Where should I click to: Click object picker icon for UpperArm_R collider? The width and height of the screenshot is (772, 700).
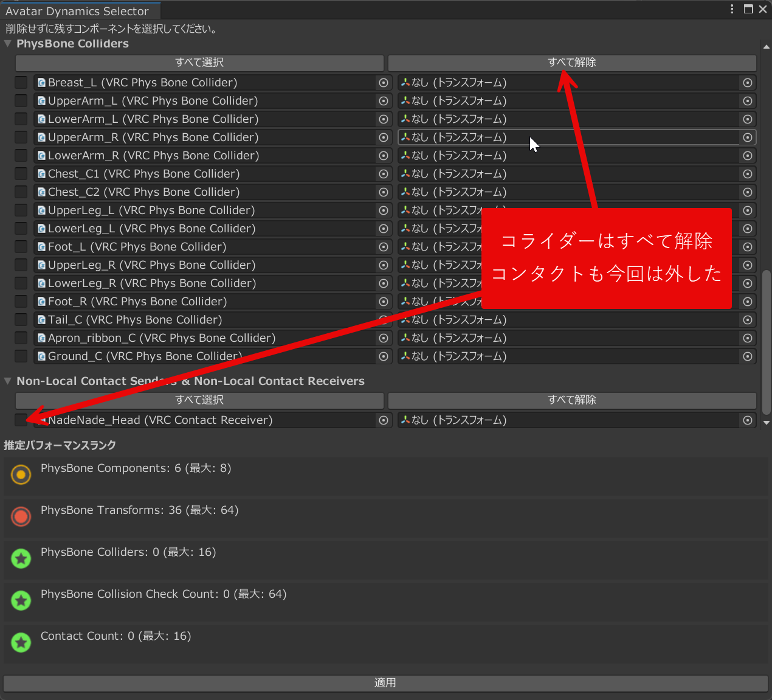click(x=384, y=137)
